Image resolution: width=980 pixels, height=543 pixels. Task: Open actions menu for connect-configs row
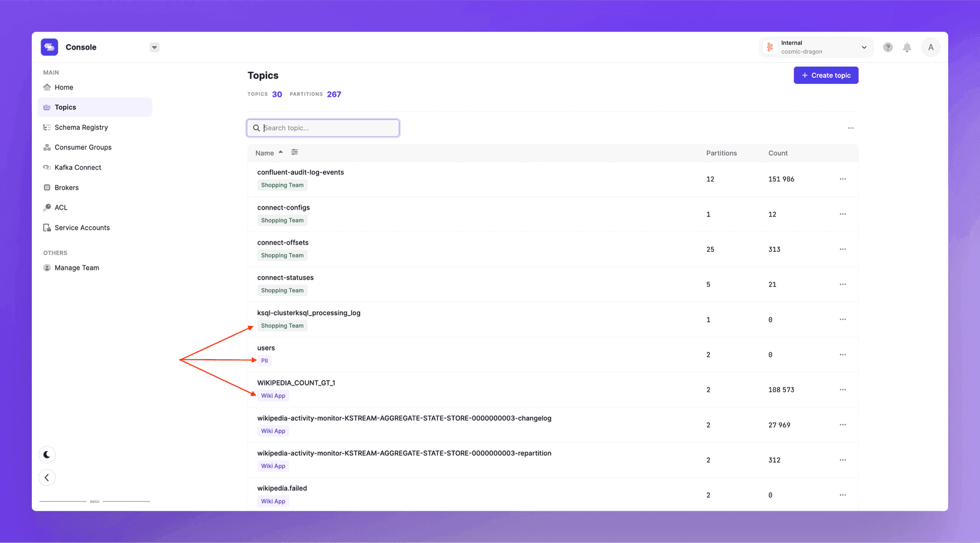click(x=842, y=215)
